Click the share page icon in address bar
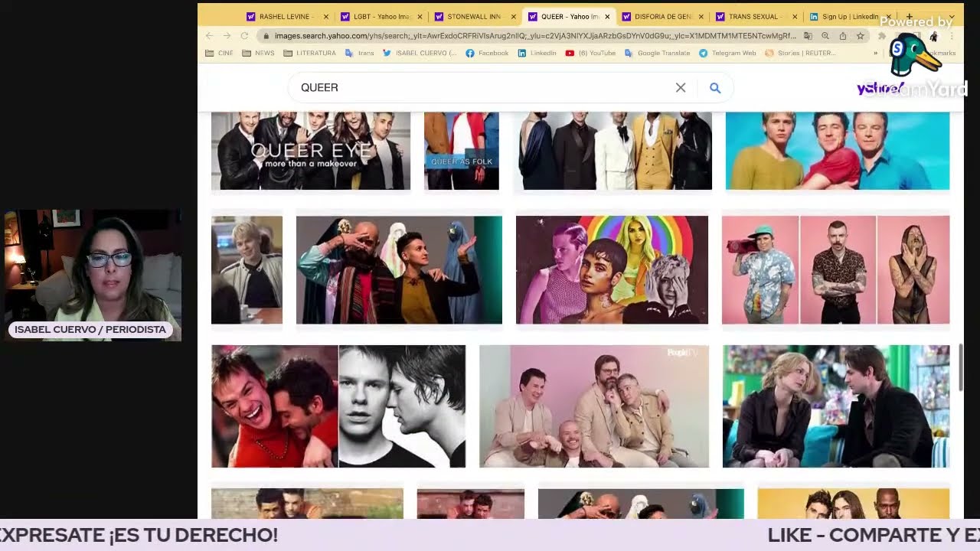The width and height of the screenshot is (980, 551). [x=843, y=36]
